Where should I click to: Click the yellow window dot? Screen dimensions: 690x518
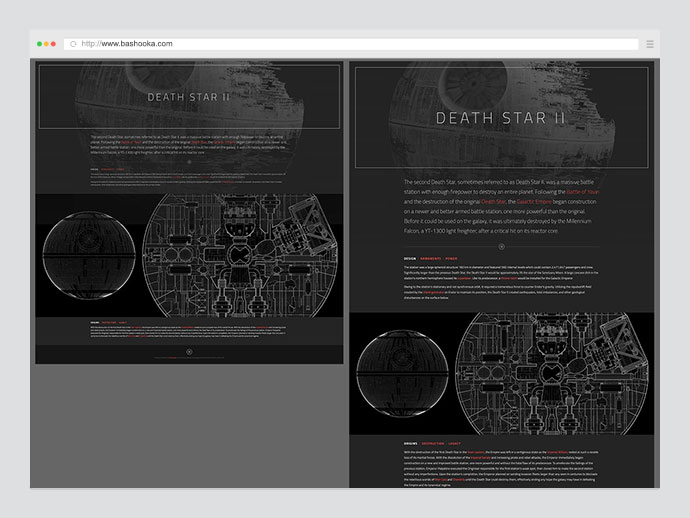[46, 44]
